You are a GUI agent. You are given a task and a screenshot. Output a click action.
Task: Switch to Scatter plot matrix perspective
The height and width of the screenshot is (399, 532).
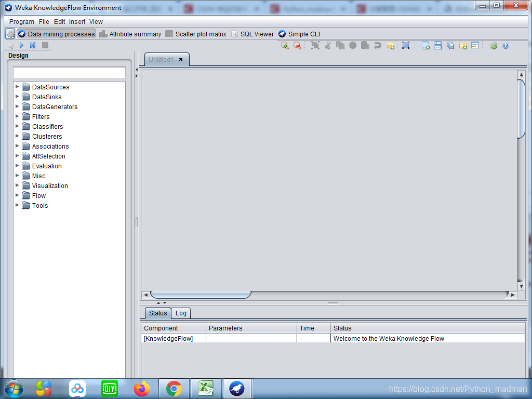(196, 34)
